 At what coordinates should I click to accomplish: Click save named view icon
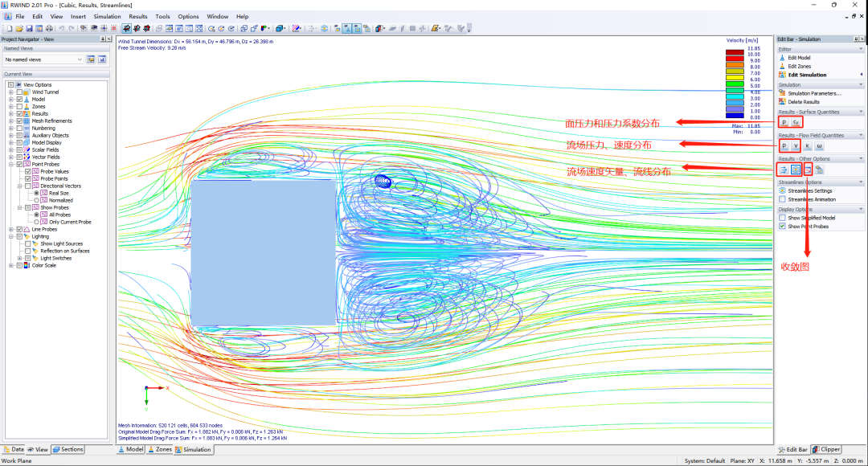point(102,59)
